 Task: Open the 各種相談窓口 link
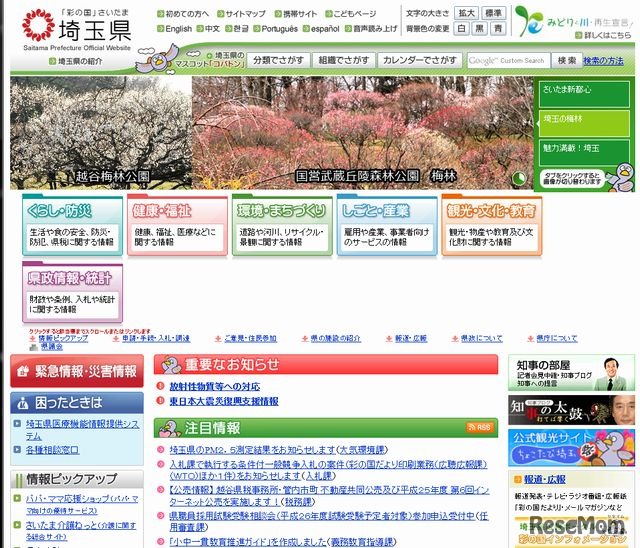53,450
